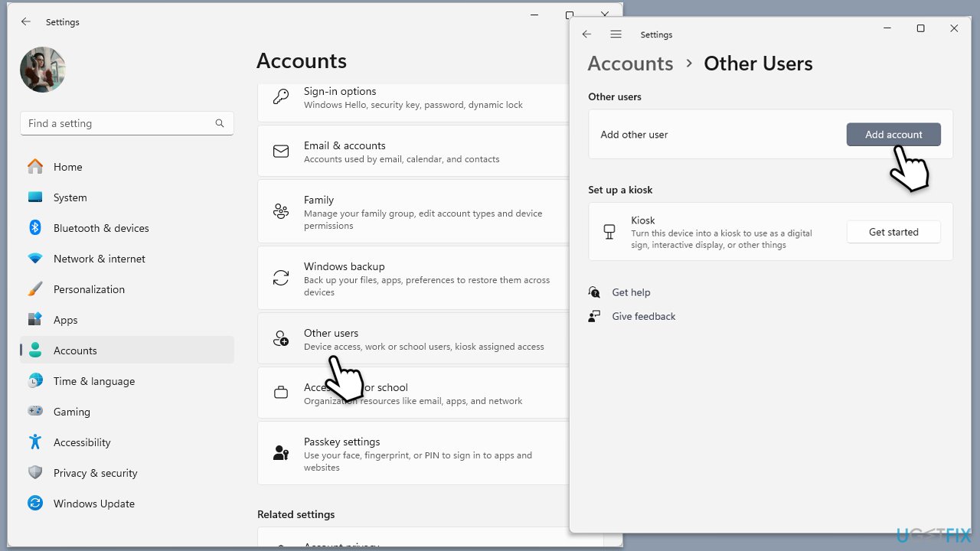The height and width of the screenshot is (551, 980).
Task: Open Windows backup row
Action: (412, 279)
